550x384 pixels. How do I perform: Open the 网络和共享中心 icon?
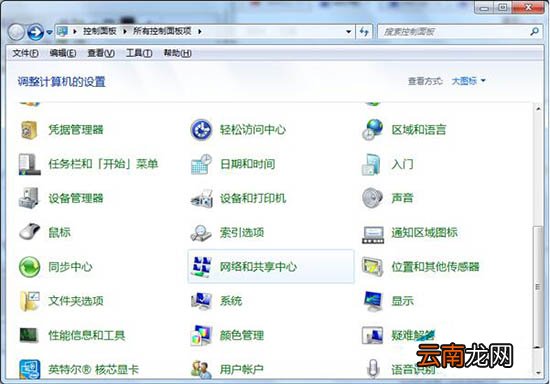point(201,267)
